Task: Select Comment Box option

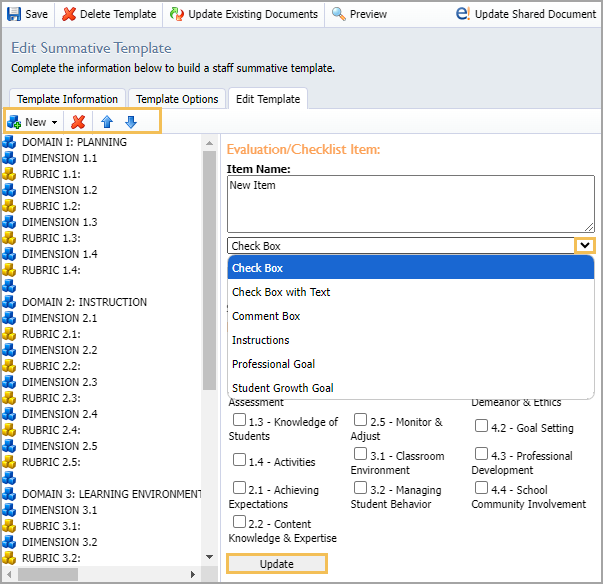Action: coord(411,316)
